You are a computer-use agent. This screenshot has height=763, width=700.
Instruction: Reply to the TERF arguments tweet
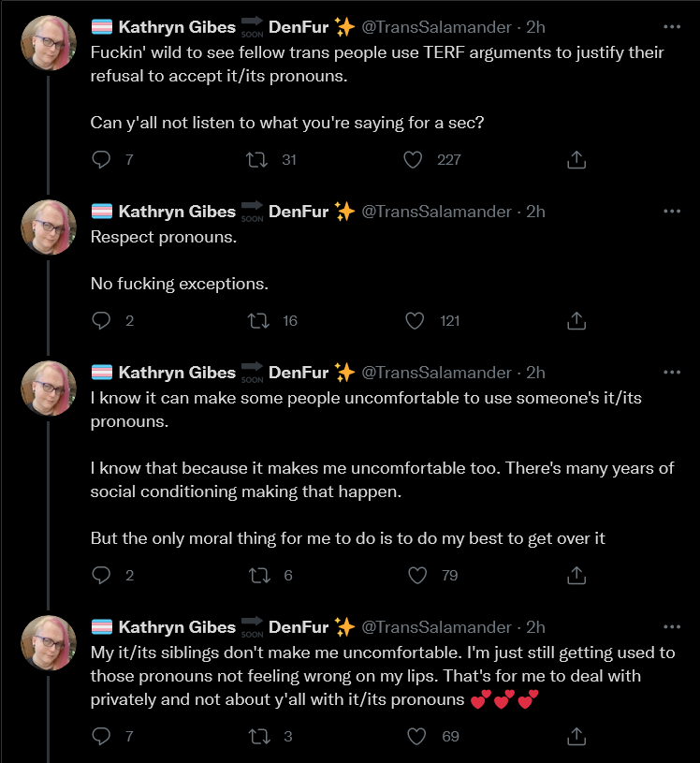pyautogui.click(x=101, y=159)
